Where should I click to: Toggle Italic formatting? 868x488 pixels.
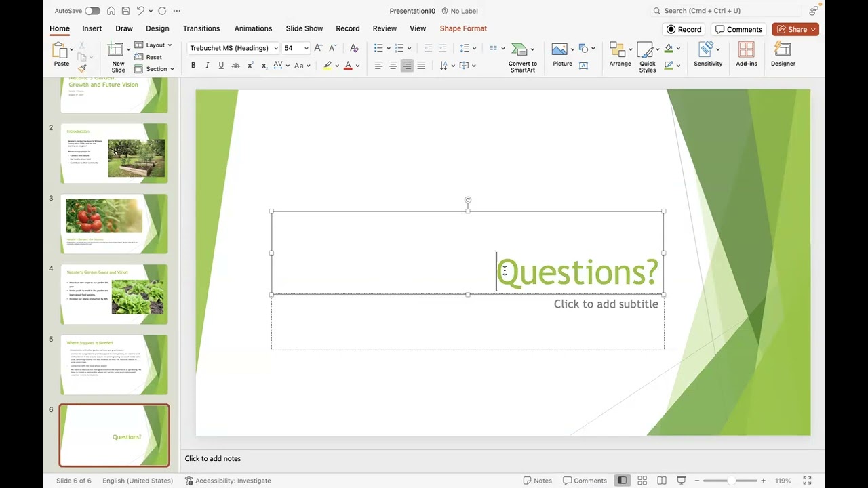coord(207,66)
